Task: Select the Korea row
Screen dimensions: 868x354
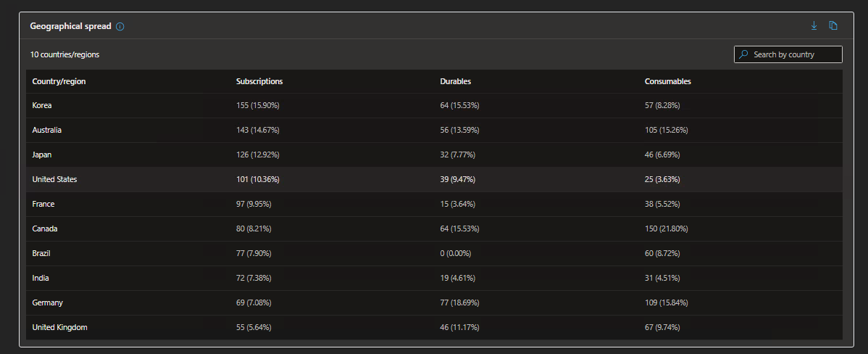Action: coord(434,105)
